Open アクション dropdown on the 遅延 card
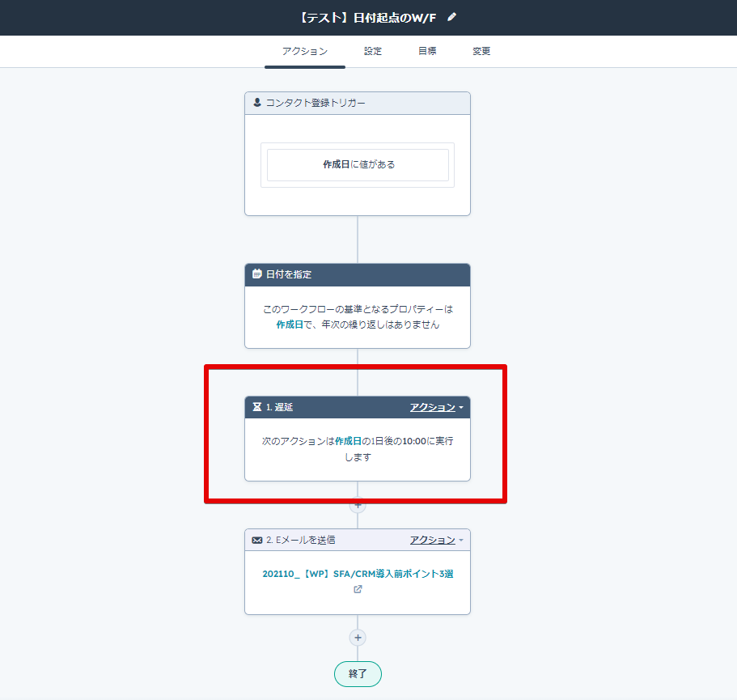 [436, 407]
